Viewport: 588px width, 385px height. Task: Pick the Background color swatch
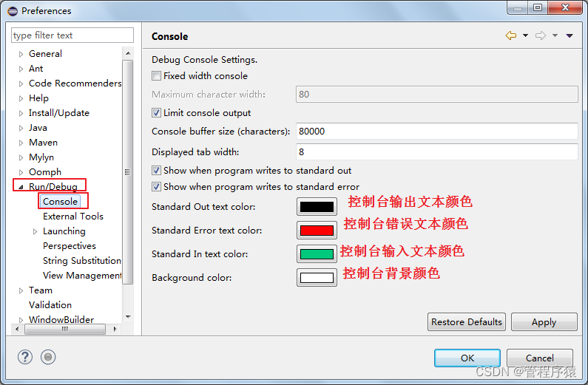pyautogui.click(x=317, y=278)
